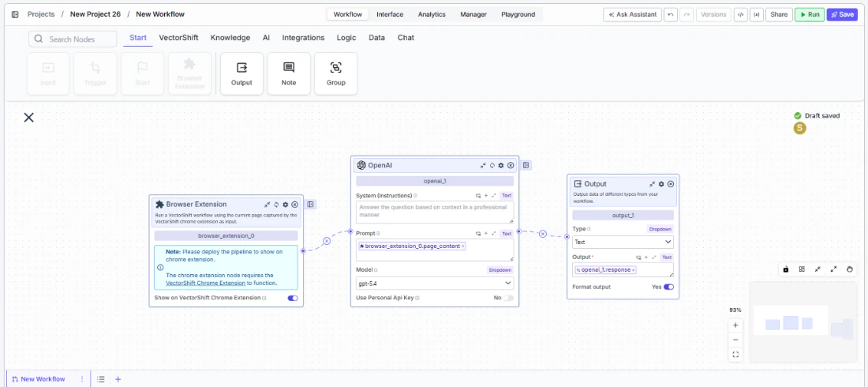Viewport: 868px width, 387px height.
Task: Open the workflow list icon at bottom
Action: pos(101,379)
